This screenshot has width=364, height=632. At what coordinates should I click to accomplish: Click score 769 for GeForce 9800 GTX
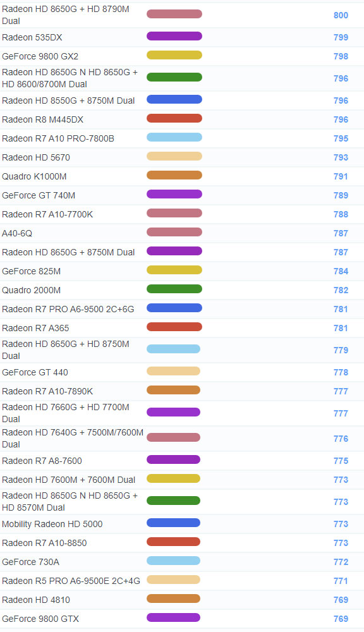341,619
